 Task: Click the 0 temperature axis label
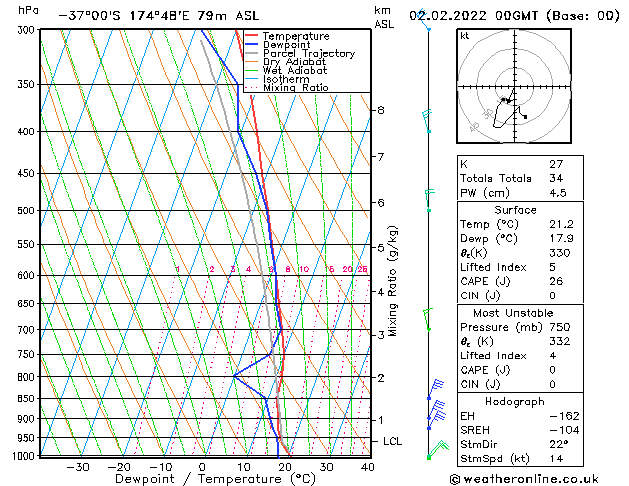click(x=203, y=468)
